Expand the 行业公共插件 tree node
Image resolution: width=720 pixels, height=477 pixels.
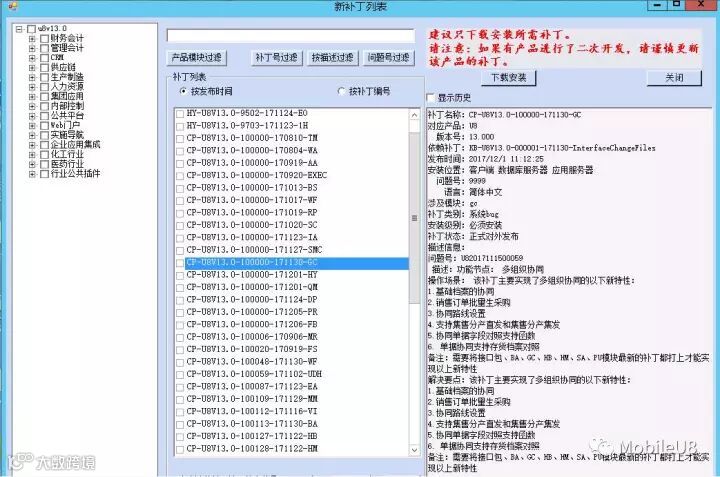pos(32,174)
